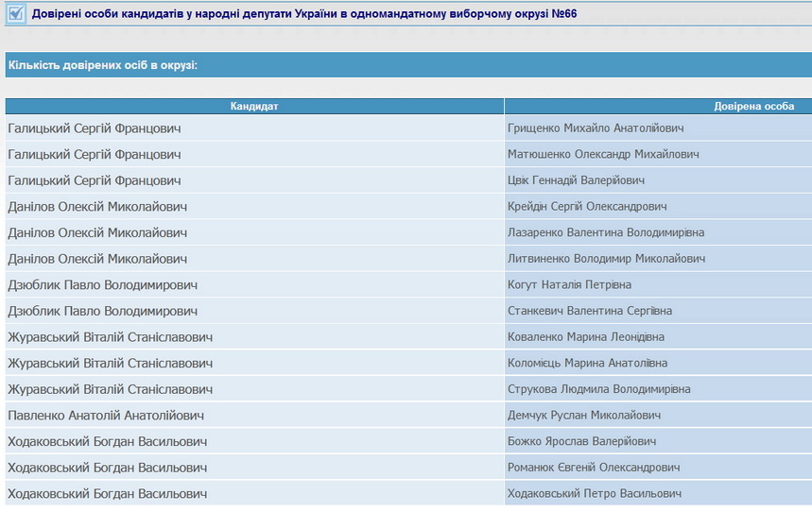Click the checkmark icon beside the page title
The width and height of the screenshot is (812, 512).
pyautogui.click(x=15, y=14)
